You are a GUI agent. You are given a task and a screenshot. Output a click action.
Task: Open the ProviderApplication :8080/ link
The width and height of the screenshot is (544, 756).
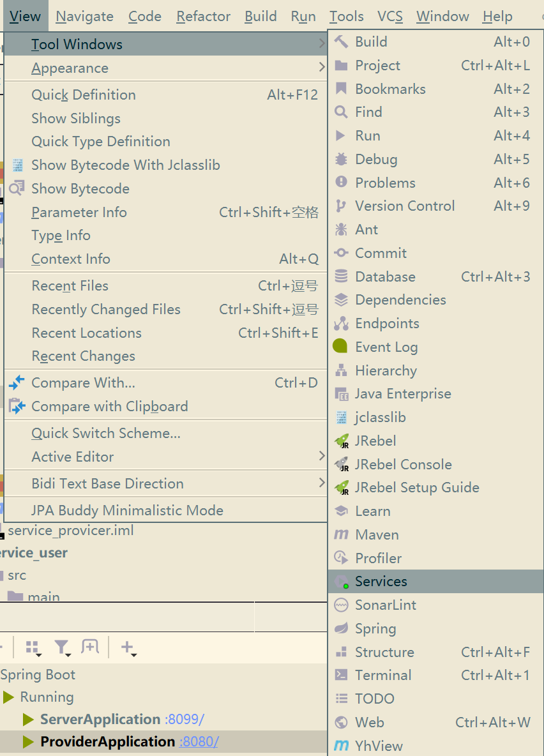pyautogui.click(x=199, y=741)
